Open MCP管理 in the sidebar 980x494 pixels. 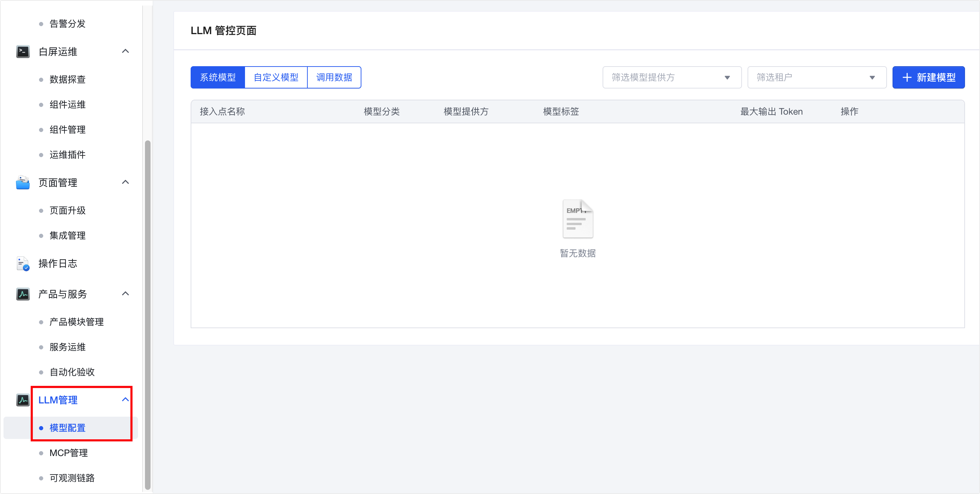pyautogui.click(x=68, y=453)
